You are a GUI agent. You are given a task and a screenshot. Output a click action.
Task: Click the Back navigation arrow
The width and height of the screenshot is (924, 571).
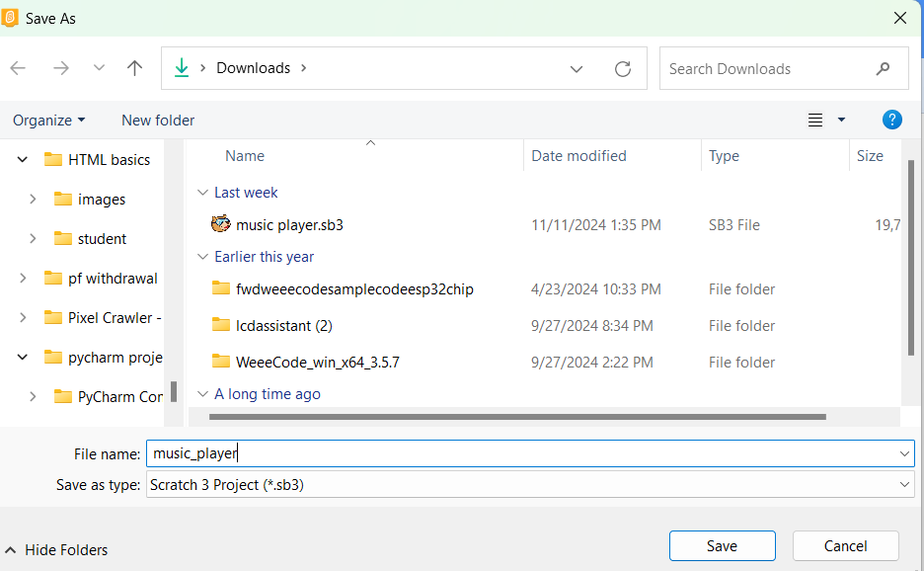[18, 68]
